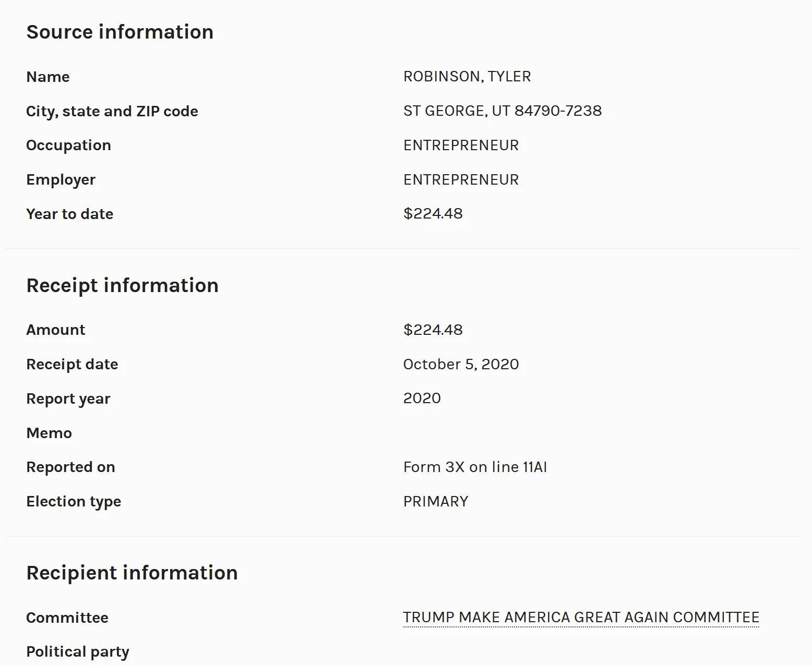Click the Recipient information heading
The image size is (812, 665).
132,573
